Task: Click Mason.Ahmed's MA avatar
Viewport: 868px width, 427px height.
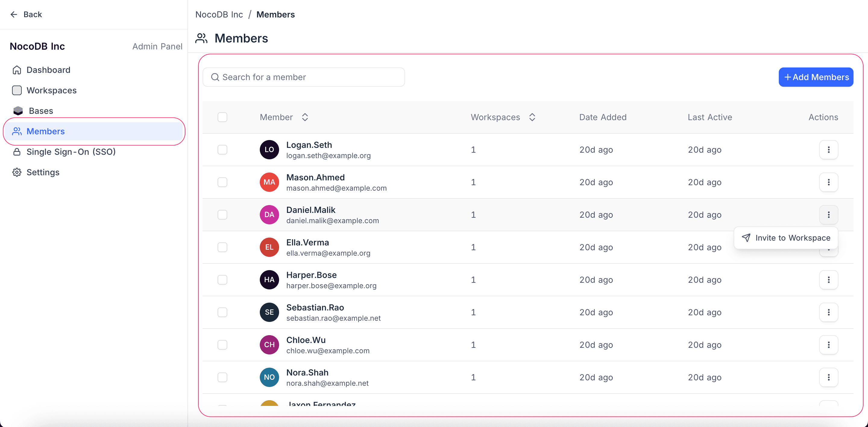Action: [269, 182]
